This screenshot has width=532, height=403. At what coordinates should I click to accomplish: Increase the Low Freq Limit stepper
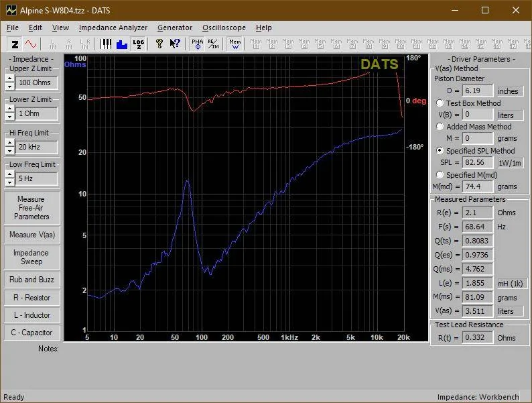10,174
